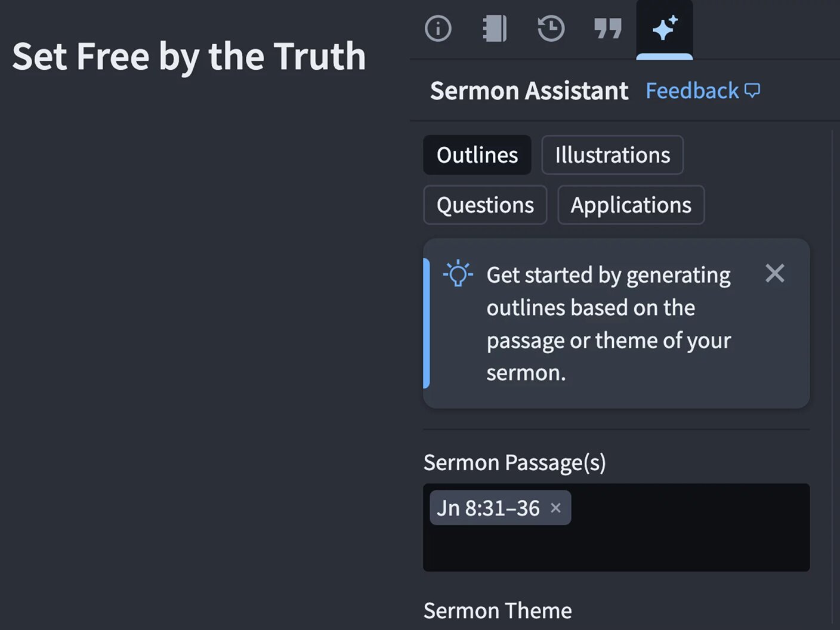Switch to the Illustrations tab
840x630 pixels.
coord(613,155)
